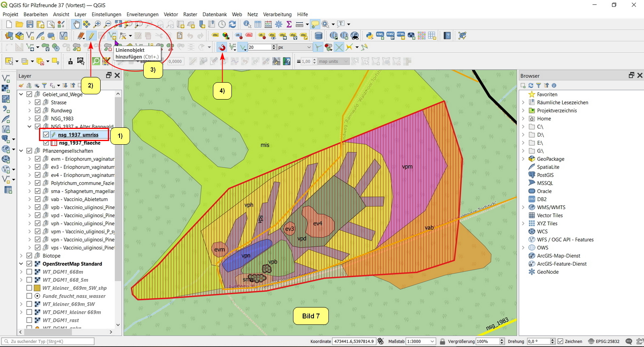Click the Refresh map icon

tap(232, 25)
